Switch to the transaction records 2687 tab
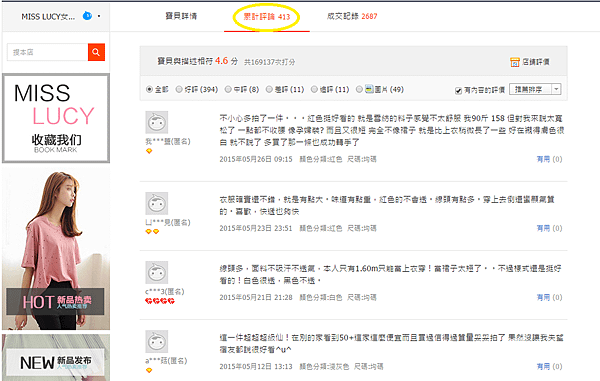Viewport: 600px width, 381px height. pyautogui.click(x=352, y=16)
